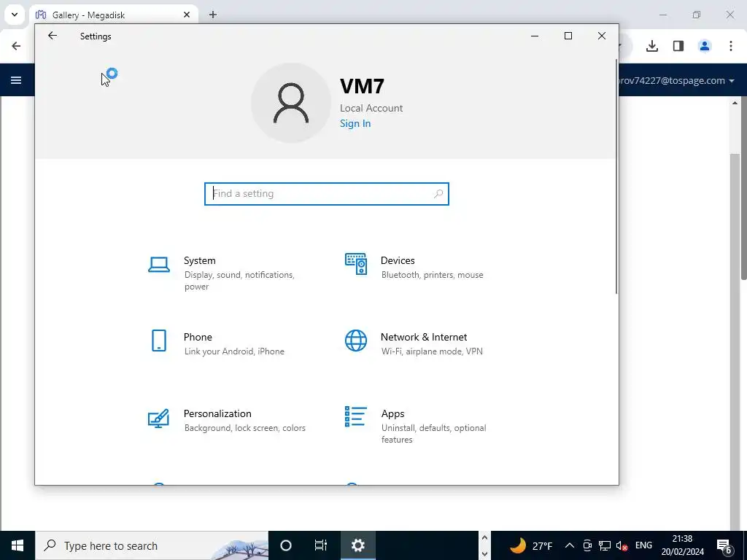This screenshot has width=747, height=560.
Task: Show hidden tray icons chevron
Action: pyautogui.click(x=569, y=545)
